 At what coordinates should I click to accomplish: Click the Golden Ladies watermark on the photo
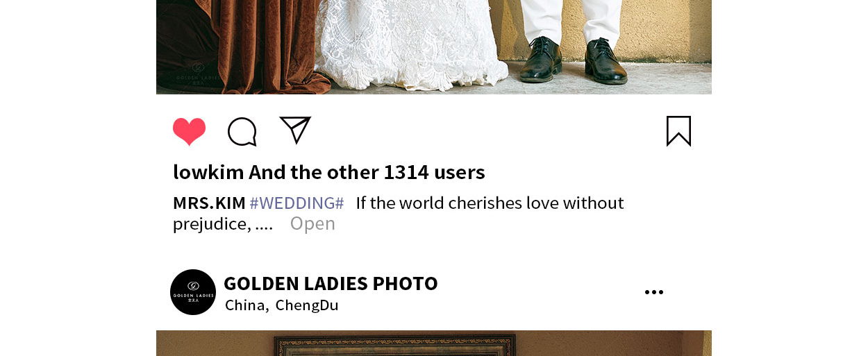[x=197, y=71]
